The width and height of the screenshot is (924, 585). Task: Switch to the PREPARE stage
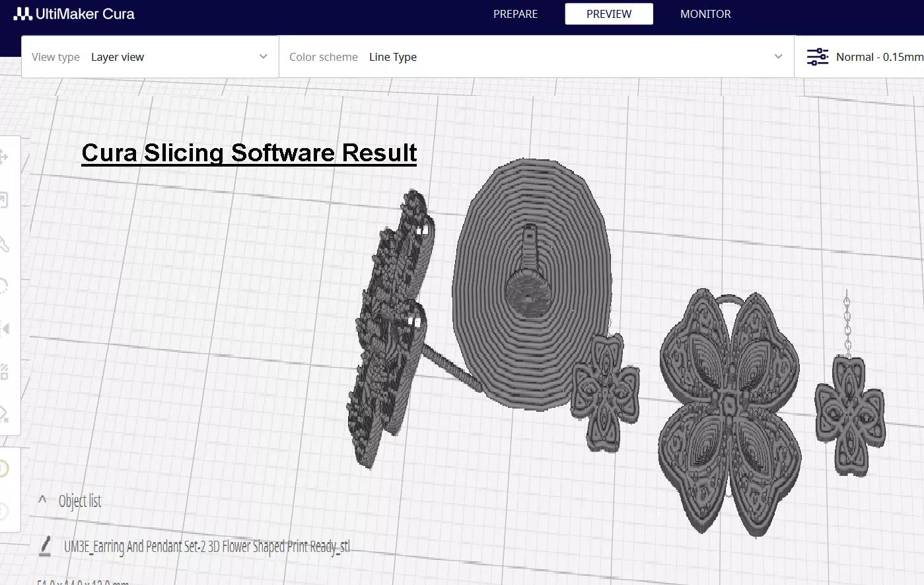click(515, 14)
